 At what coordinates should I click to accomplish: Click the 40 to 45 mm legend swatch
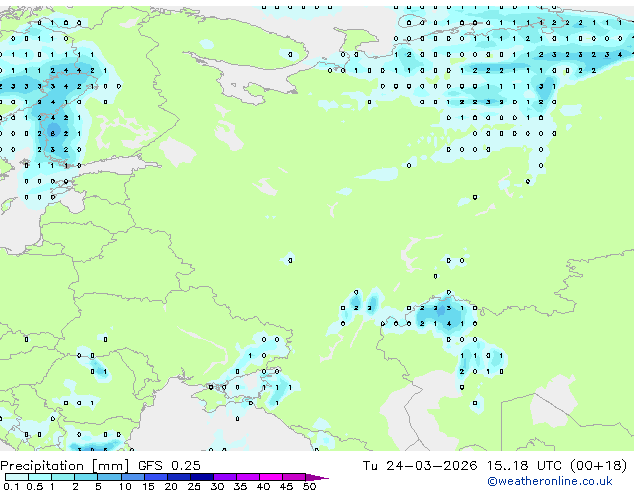pos(271,477)
